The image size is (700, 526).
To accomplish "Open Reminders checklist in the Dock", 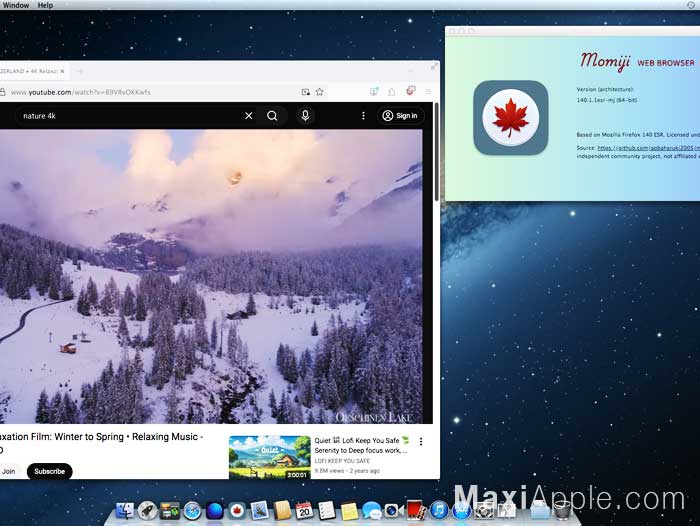I will point(327,510).
